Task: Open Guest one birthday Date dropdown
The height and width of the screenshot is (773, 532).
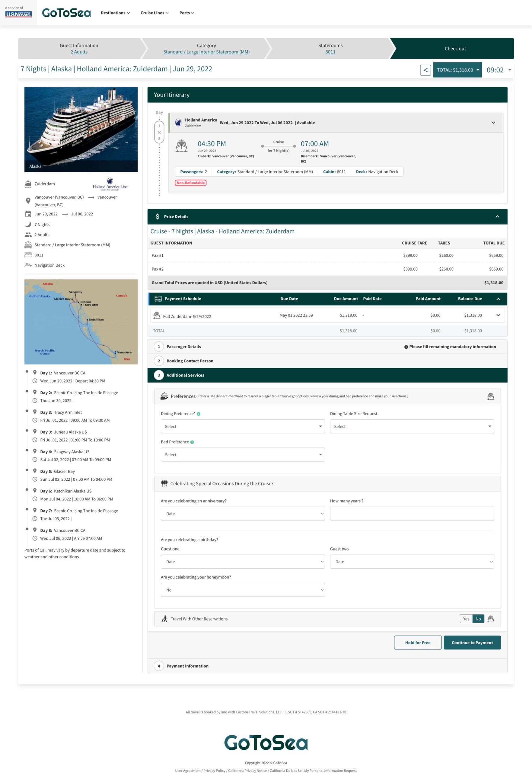Action: 243,562
